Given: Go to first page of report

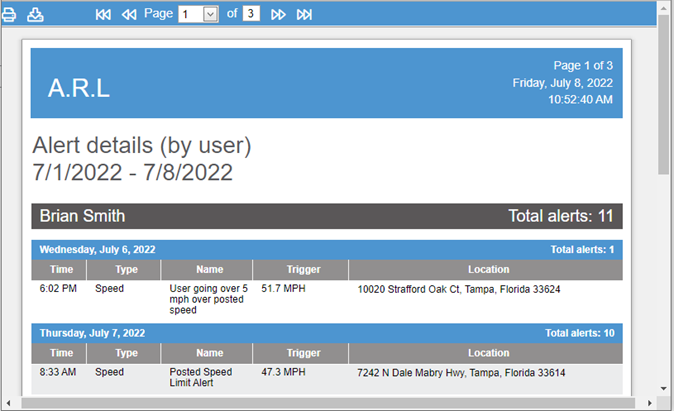Looking at the screenshot, I should click(103, 14).
